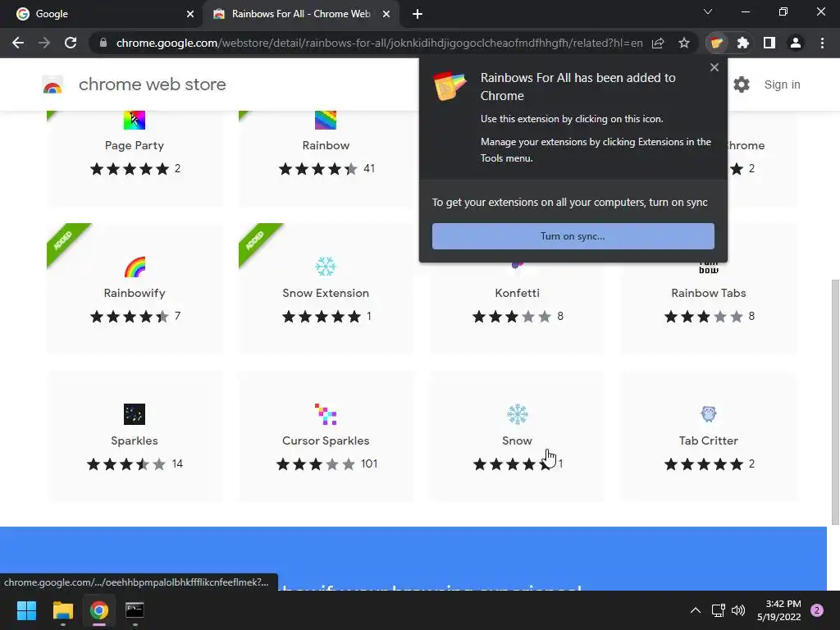This screenshot has width=840, height=630.
Task: Open the network status tray icon
Action: tap(718, 610)
